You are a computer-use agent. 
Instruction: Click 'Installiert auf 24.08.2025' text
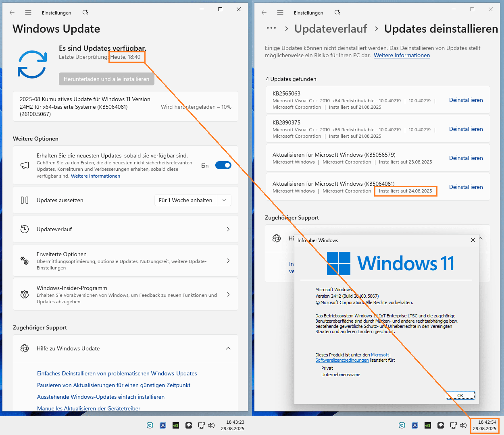click(x=405, y=191)
